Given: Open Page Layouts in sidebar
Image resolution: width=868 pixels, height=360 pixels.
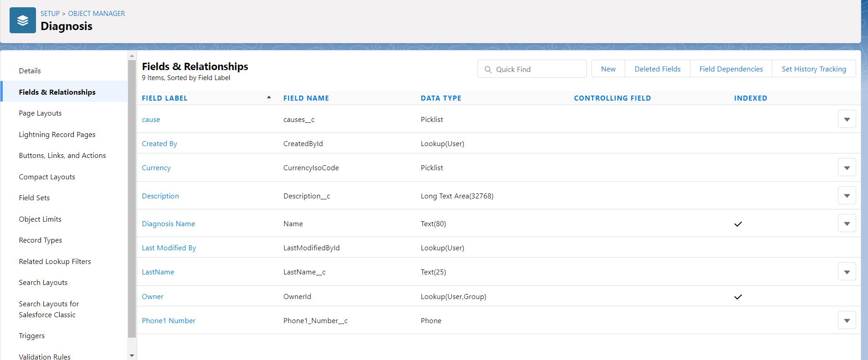Looking at the screenshot, I should point(40,113).
